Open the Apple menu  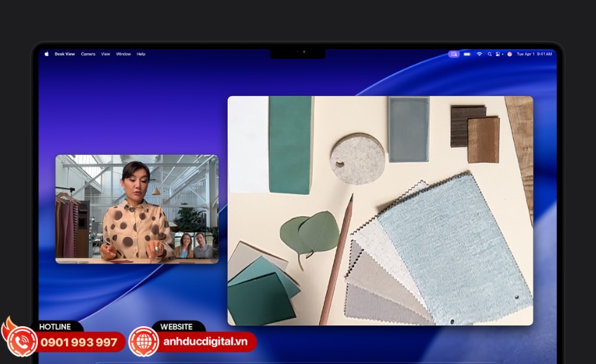pos(47,54)
